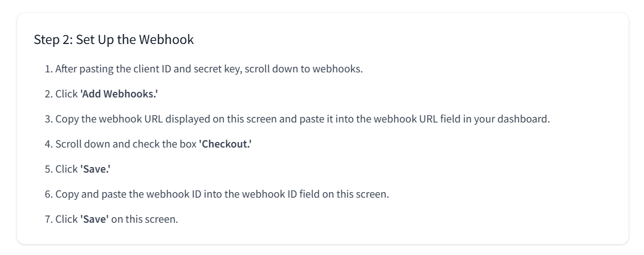Image resolution: width=644 pixels, height=255 pixels.
Task: Select the 'Copy the webhook URL displayed' instruction
Action: 303,119
